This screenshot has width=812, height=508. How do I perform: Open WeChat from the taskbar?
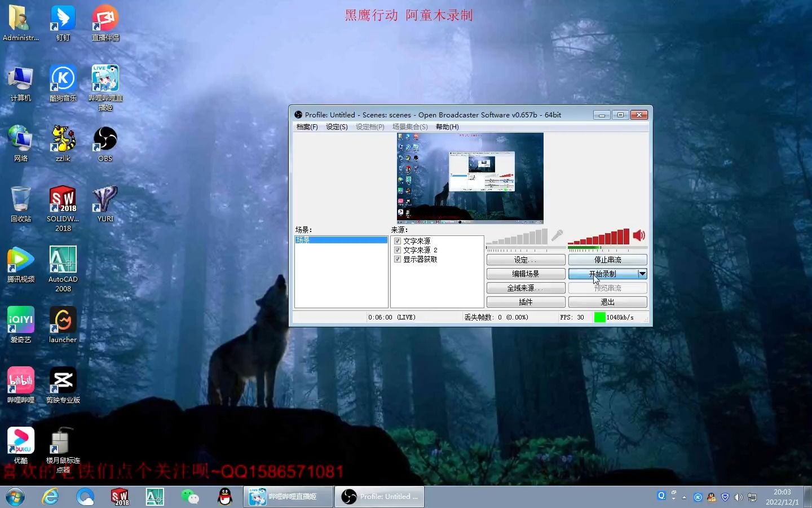pyautogui.click(x=190, y=496)
